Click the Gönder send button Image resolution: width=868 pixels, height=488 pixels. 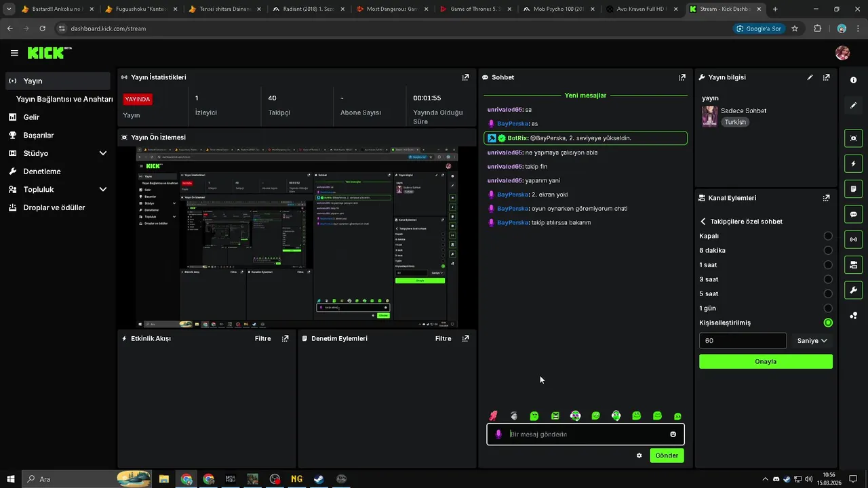tap(667, 455)
